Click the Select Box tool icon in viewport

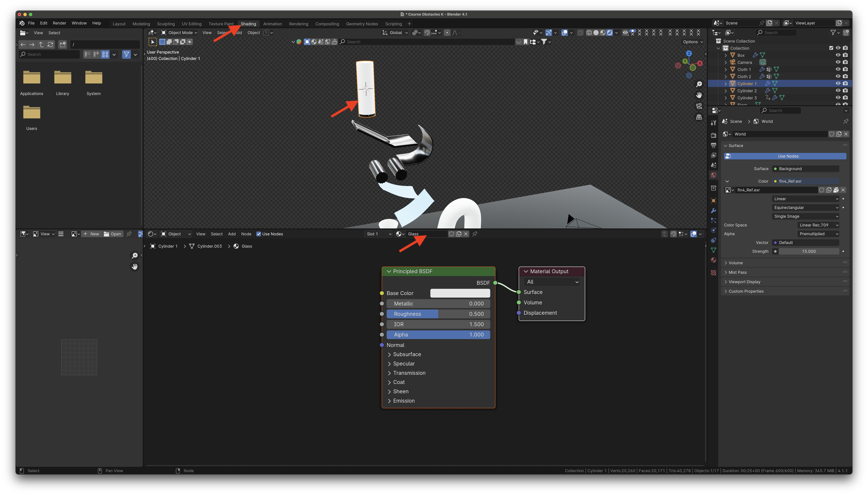click(153, 42)
